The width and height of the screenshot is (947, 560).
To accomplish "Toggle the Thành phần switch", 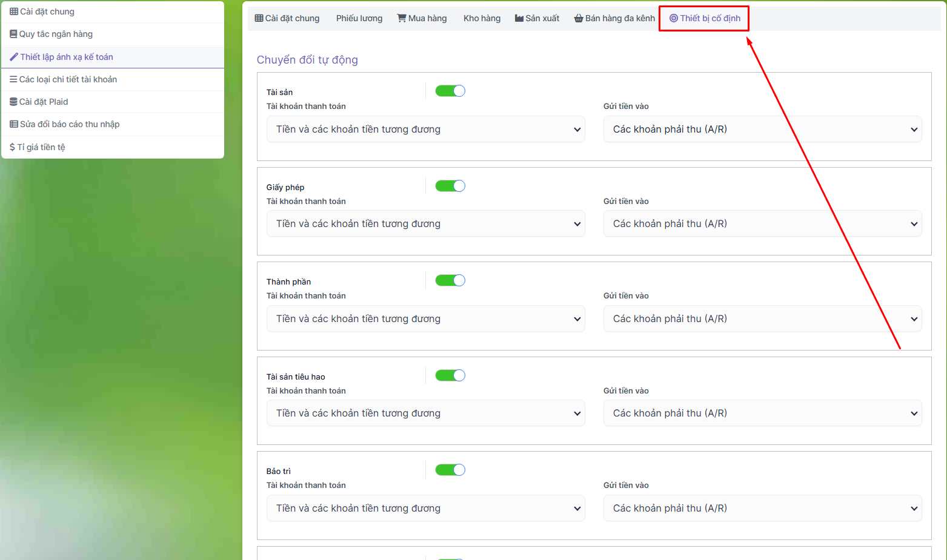I will tap(450, 280).
